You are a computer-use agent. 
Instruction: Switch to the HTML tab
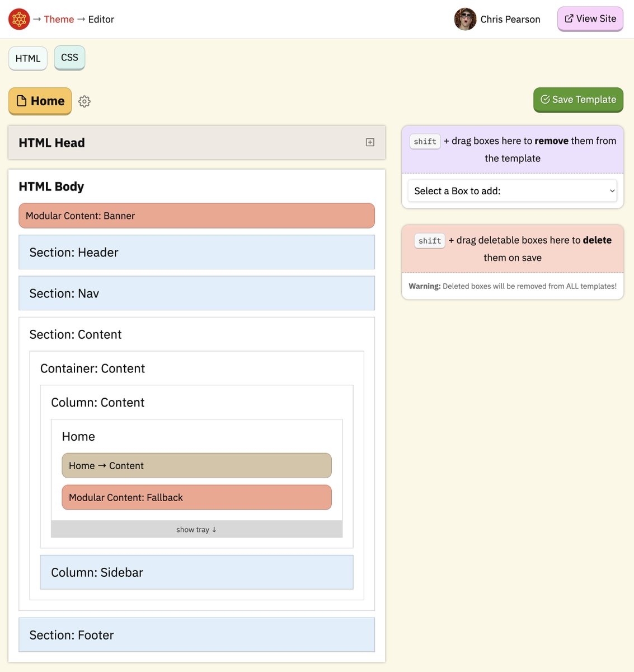point(28,58)
